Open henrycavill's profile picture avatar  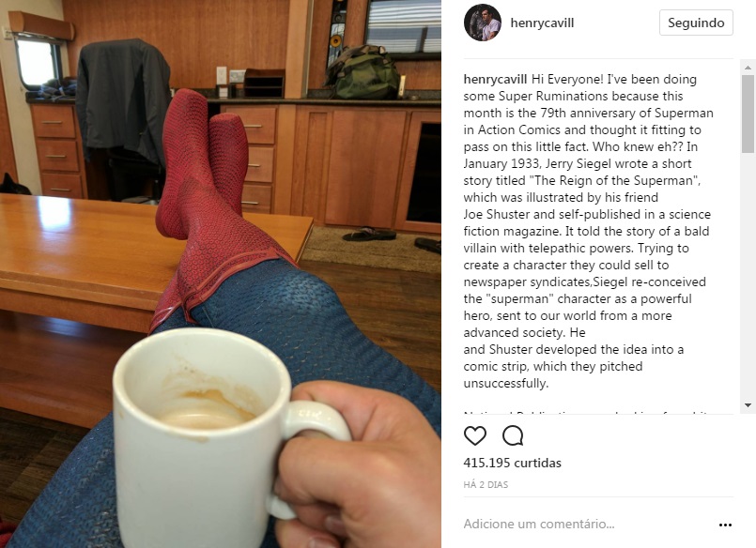click(482, 23)
